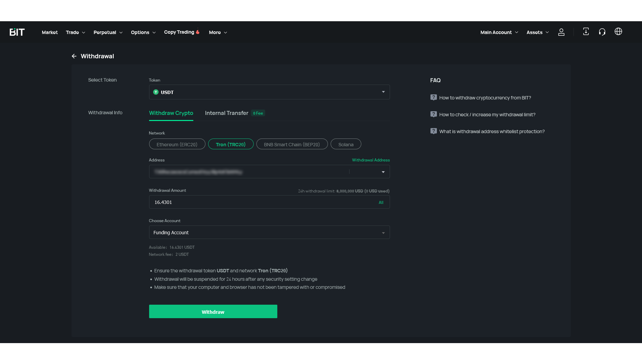Open the Choose Account dropdown
Screen dimensions: 642x364
269,232
